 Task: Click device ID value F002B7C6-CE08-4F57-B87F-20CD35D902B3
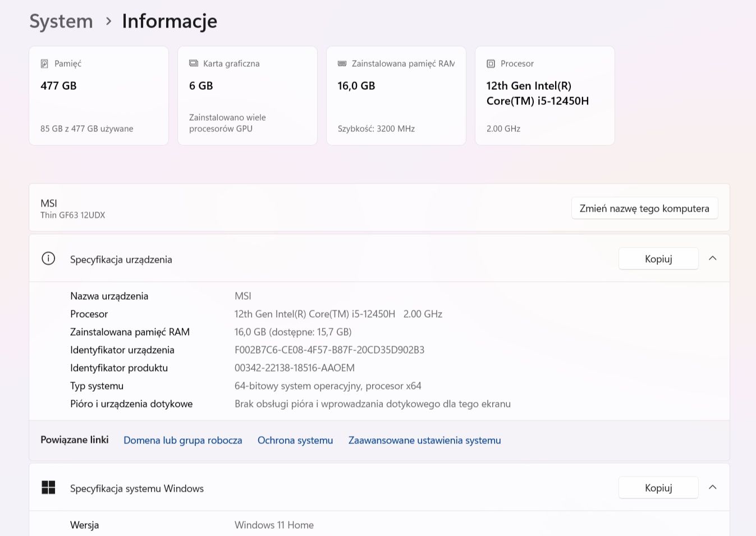[x=329, y=350]
